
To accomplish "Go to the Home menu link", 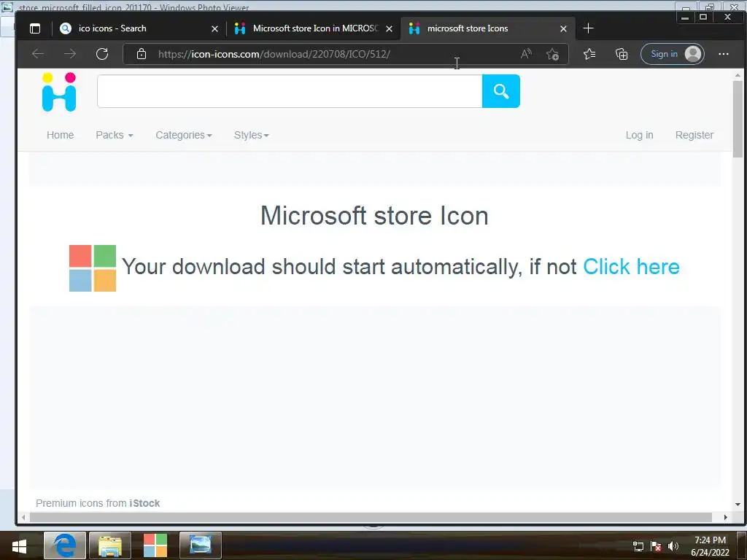I will point(60,135).
